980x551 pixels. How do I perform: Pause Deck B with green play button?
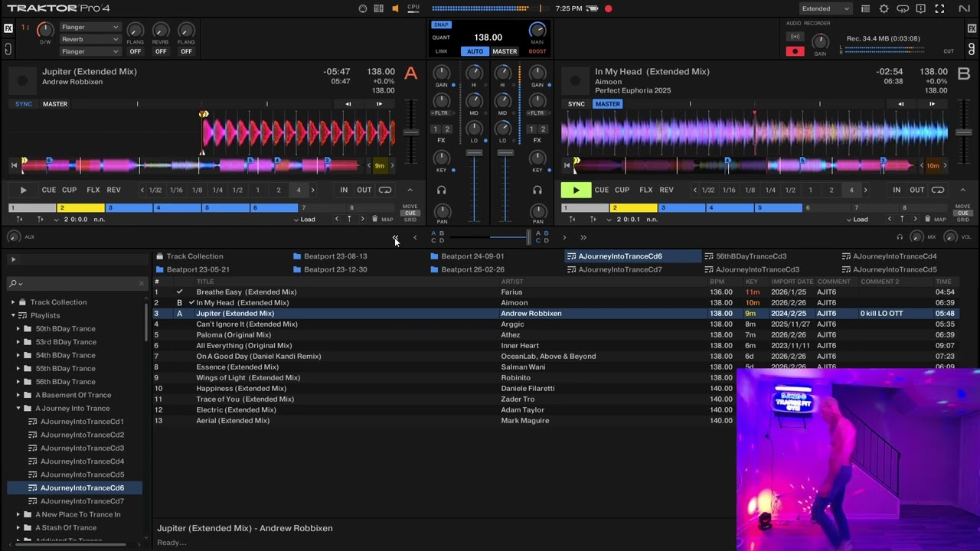click(576, 190)
